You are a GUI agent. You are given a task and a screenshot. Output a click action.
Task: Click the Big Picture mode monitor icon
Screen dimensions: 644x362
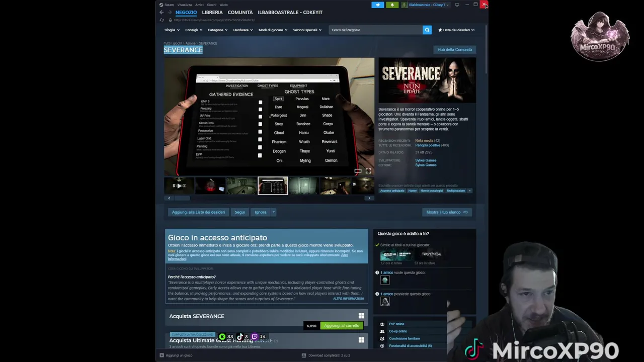[457, 5]
